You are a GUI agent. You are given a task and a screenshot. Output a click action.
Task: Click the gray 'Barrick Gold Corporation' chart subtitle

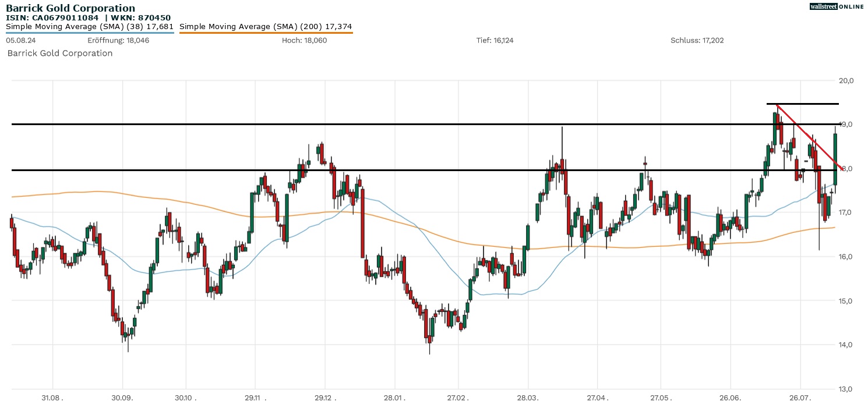60,53
